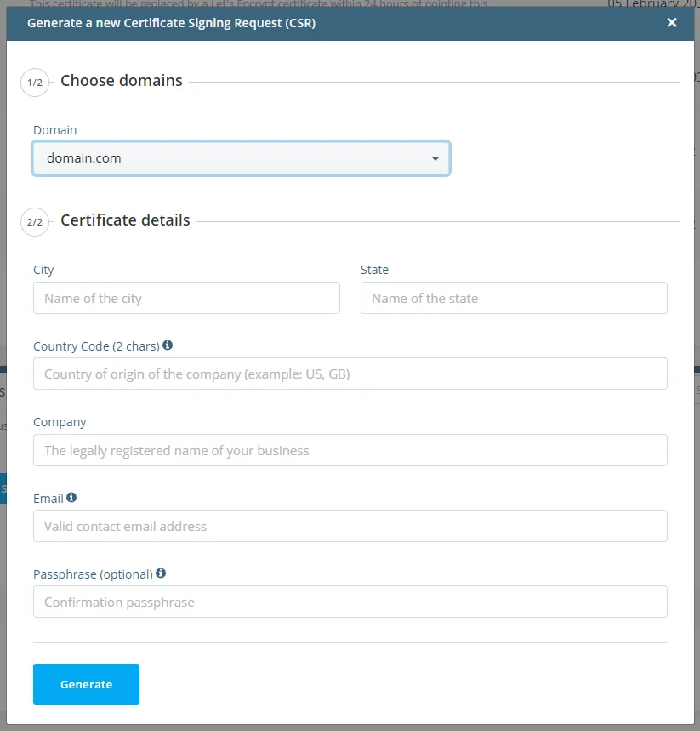Close the CSR dialog with the X
The image size is (700, 731).
click(x=672, y=23)
